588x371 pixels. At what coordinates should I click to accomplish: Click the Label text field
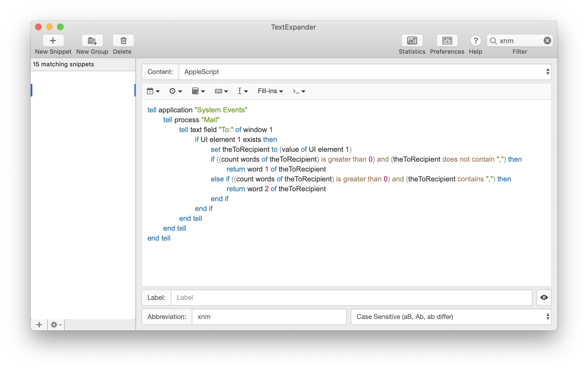(352, 298)
